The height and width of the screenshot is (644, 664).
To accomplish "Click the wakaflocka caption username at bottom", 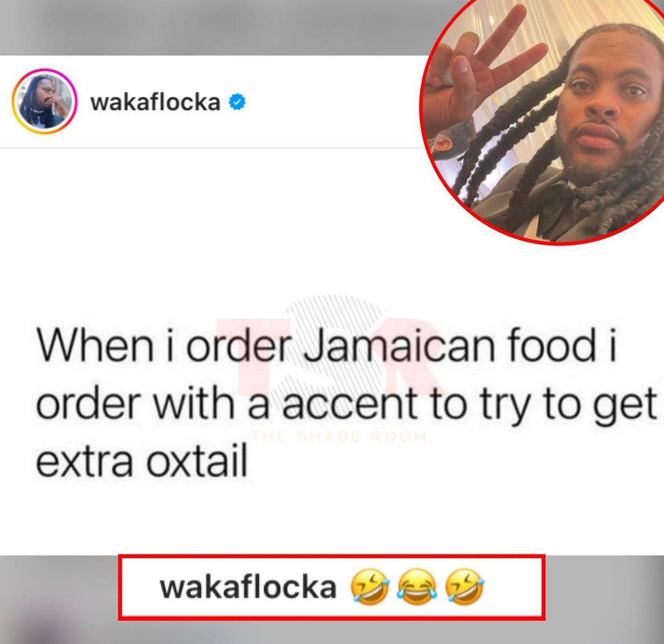I will (248, 587).
